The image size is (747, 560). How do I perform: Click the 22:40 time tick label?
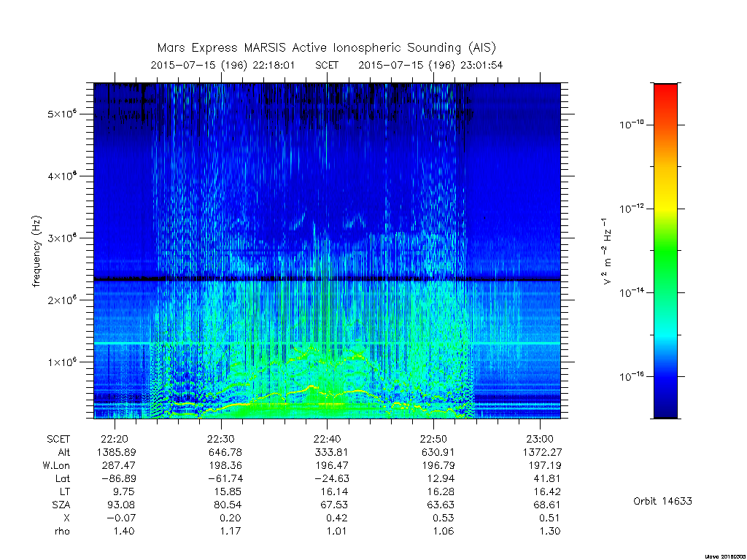(x=328, y=439)
